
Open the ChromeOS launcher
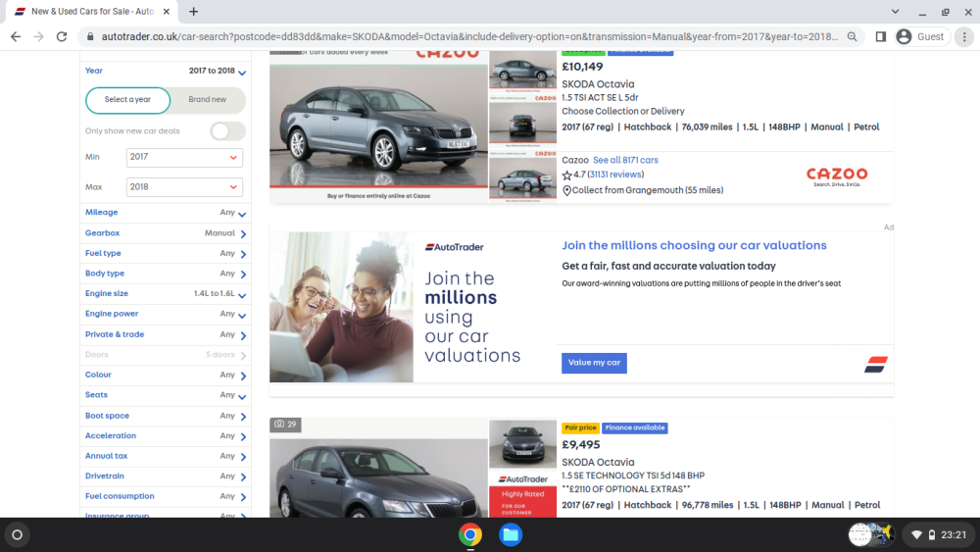click(17, 534)
